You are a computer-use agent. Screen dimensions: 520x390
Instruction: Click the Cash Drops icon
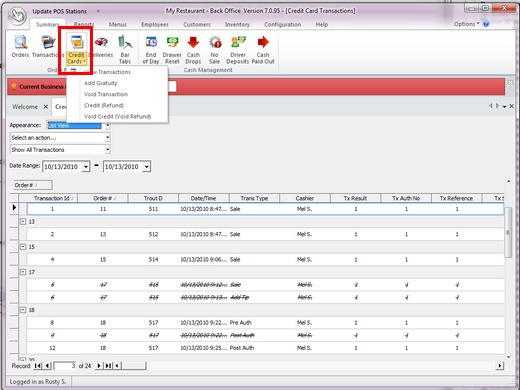[x=193, y=50]
